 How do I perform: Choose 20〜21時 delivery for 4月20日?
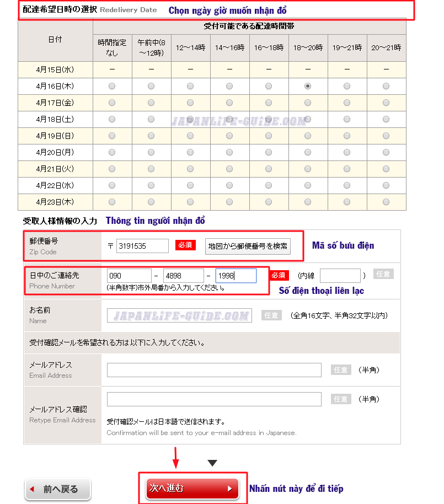point(386,152)
